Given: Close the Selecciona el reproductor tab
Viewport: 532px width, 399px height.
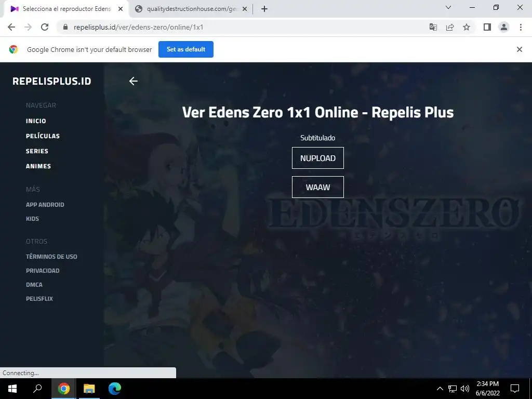Looking at the screenshot, I should tap(121, 9).
